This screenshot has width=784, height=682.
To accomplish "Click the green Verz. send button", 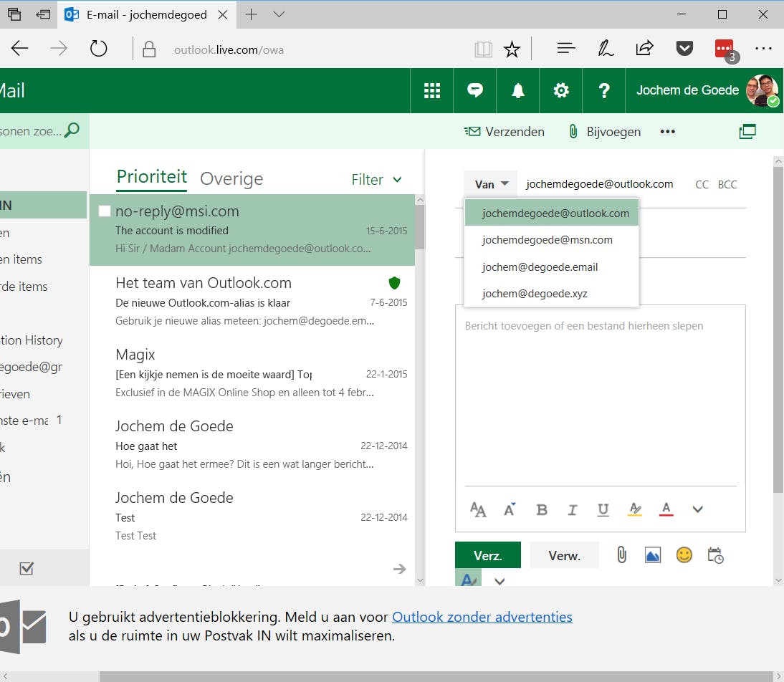I will (x=487, y=555).
